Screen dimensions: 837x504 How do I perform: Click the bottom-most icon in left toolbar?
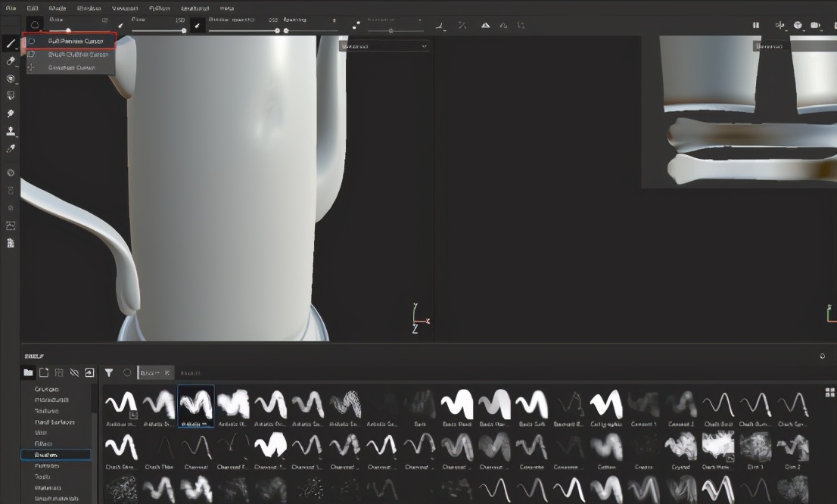pos(10,244)
